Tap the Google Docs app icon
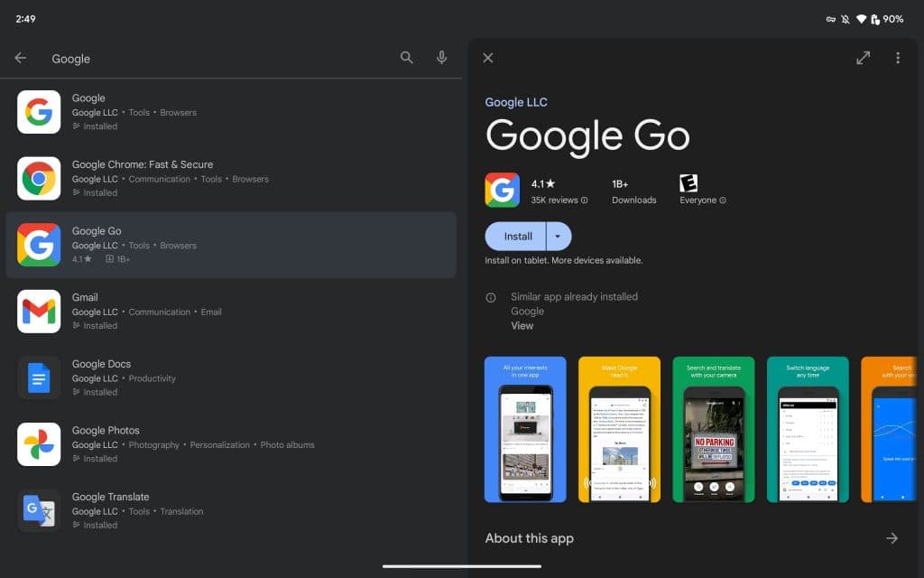924x578 pixels. (x=39, y=378)
